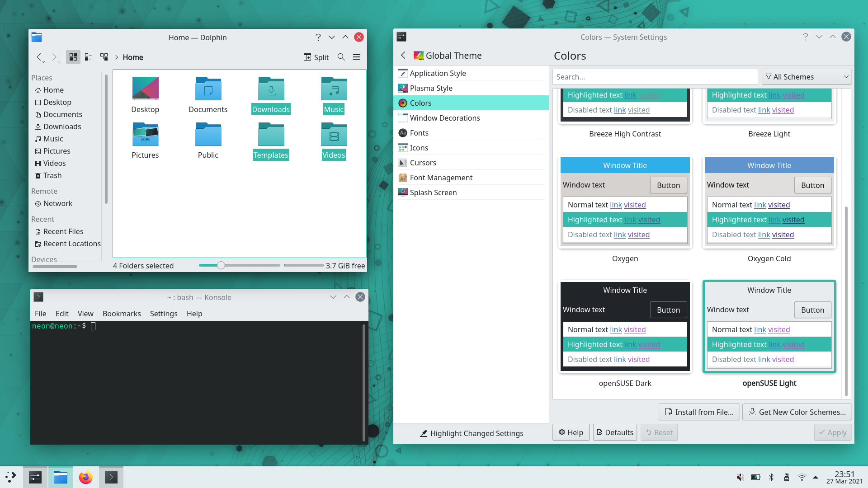Switch Dolphin to compact view mode

tap(89, 57)
